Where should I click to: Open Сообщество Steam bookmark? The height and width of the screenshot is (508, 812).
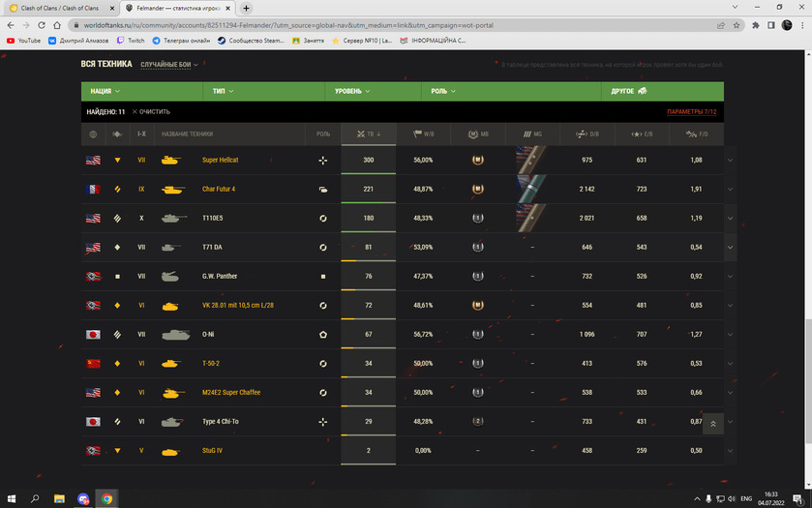tap(251, 41)
